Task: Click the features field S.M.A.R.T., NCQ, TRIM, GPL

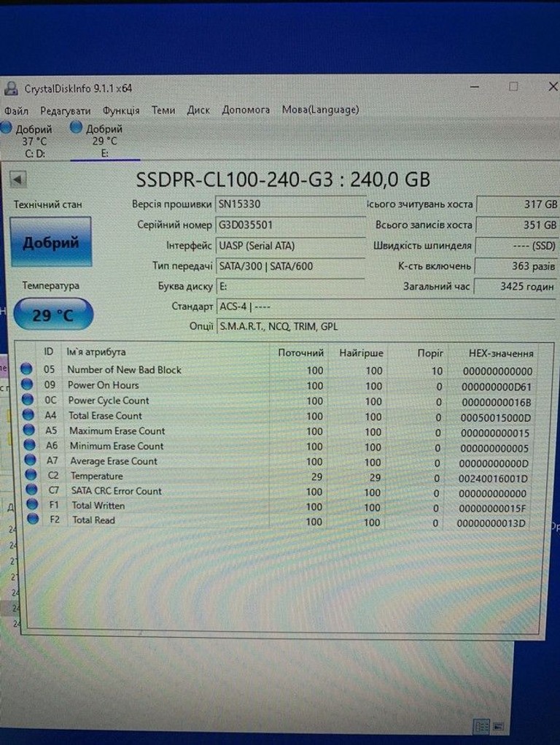Action: 385,326
